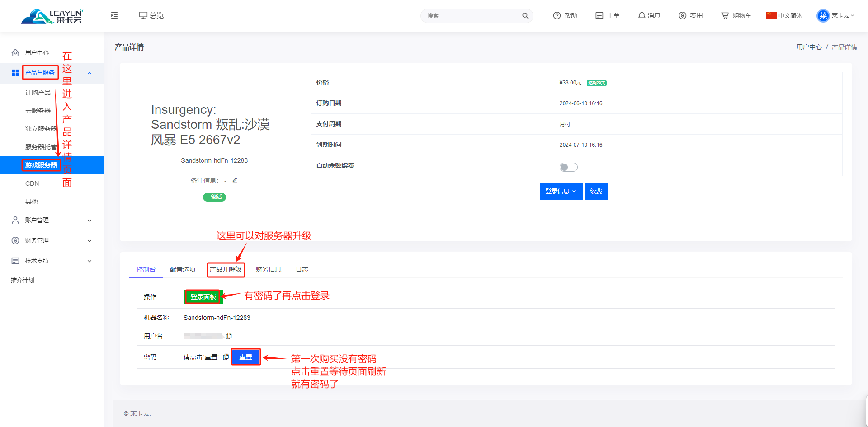Screen dimensions: 868x427
Task: Open 工单 tickets
Action: (608, 15)
